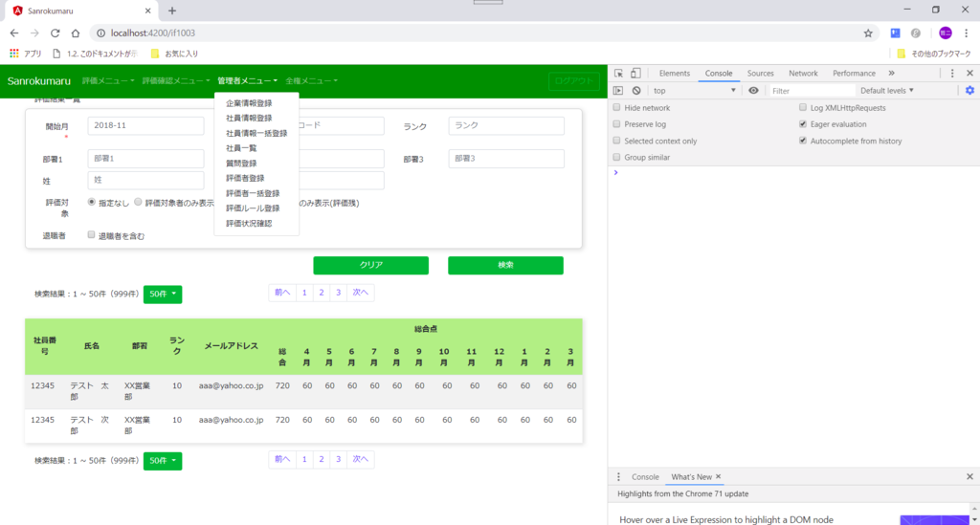Image resolution: width=980 pixels, height=525 pixels.
Task: Choose 社員情報登録 menu entry
Action: tap(249, 118)
